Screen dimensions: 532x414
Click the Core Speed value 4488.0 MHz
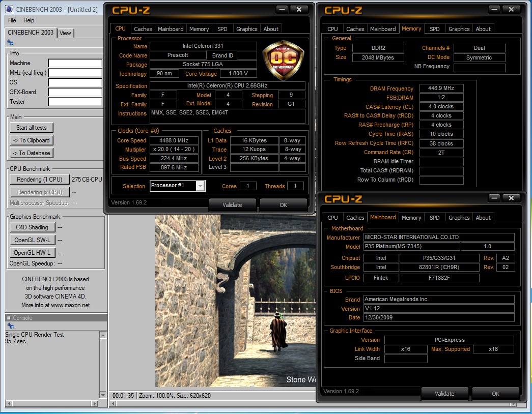[x=174, y=140]
